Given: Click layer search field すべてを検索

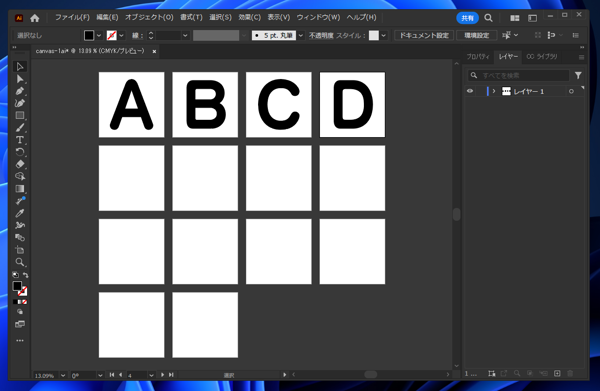Looking at the screenshot, I should (519, 75).
